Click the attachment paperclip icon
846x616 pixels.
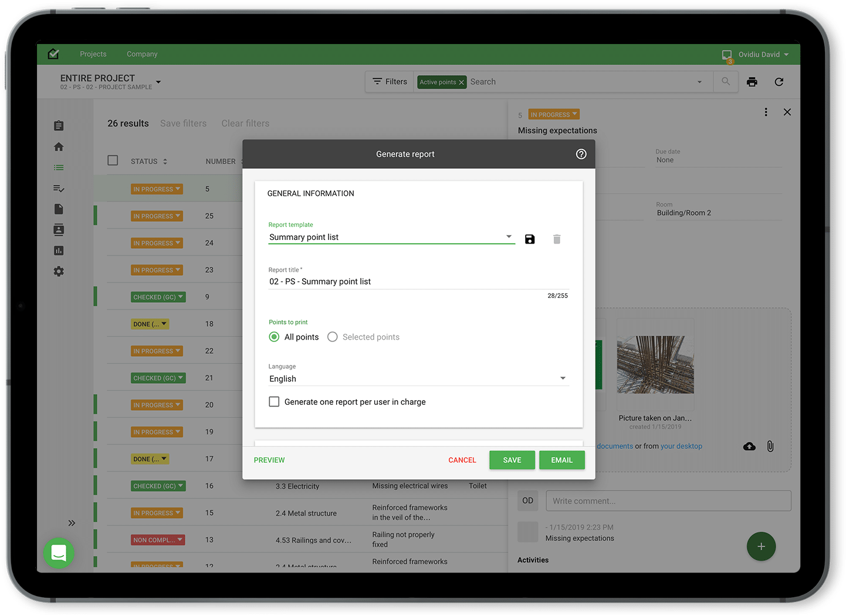click(770, 446)
